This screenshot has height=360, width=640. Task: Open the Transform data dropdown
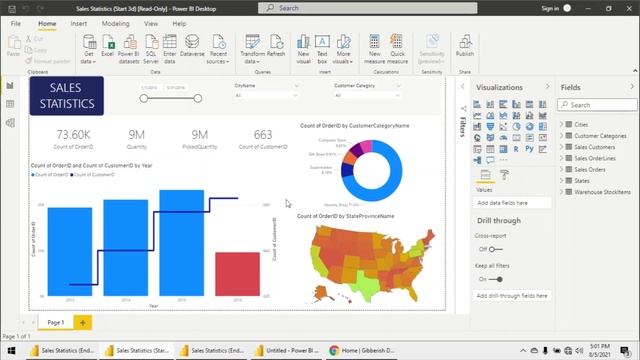[252, 58]
